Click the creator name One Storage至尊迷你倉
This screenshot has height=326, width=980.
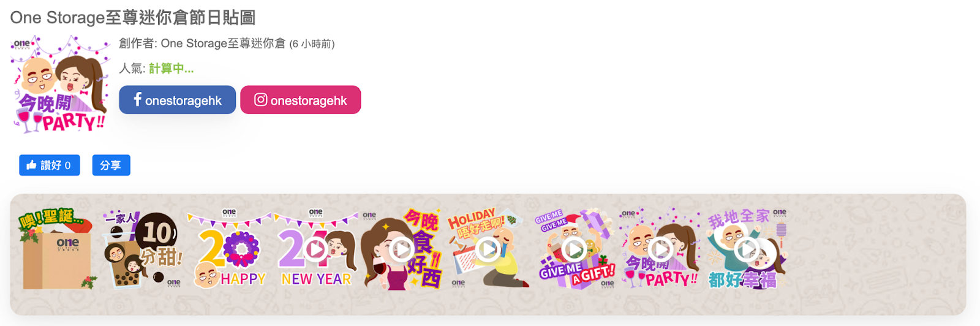pyautogui.click(x=223, y=44)
